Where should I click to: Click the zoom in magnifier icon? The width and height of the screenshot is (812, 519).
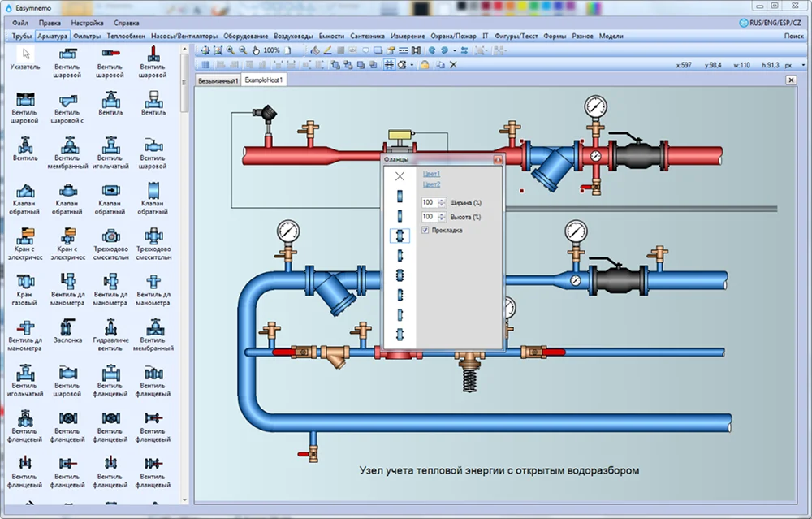coord(231,50)
